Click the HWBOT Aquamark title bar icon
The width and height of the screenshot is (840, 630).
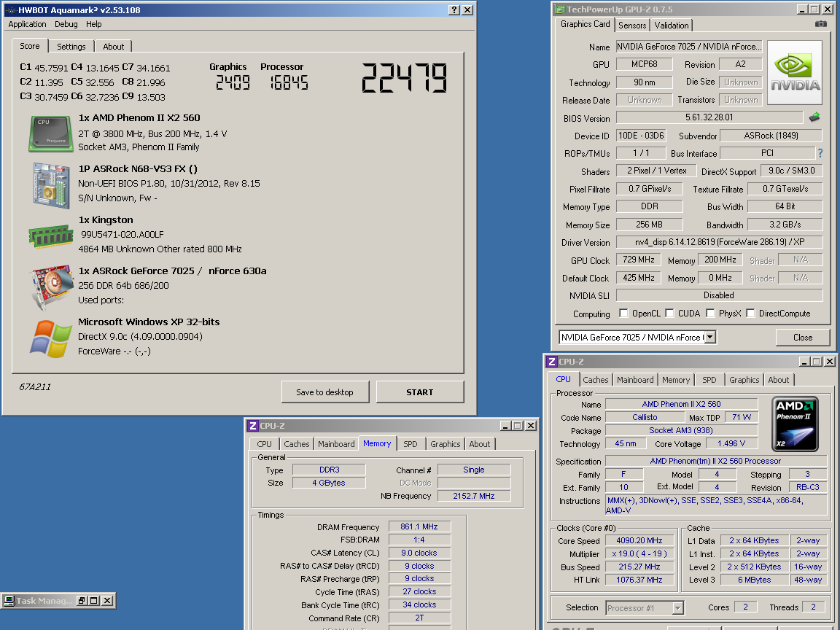[x=11, y=10]
